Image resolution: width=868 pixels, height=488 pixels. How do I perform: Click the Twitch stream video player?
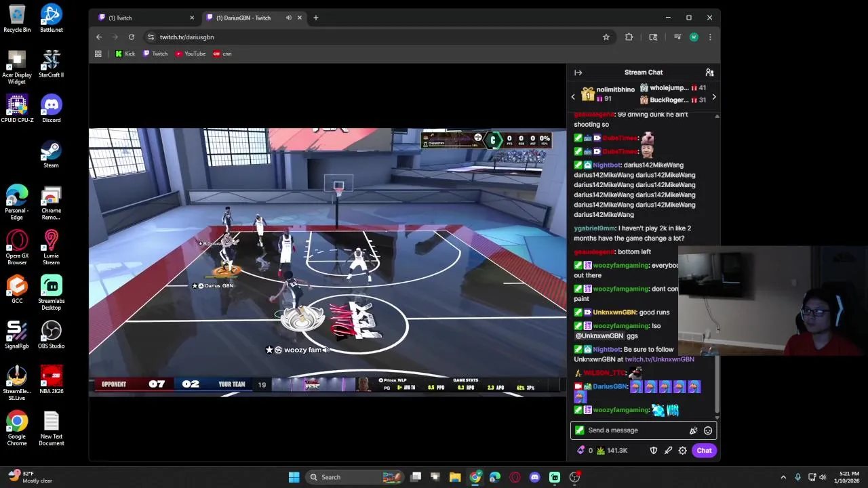pyautogui.click(x=328, y=262)
